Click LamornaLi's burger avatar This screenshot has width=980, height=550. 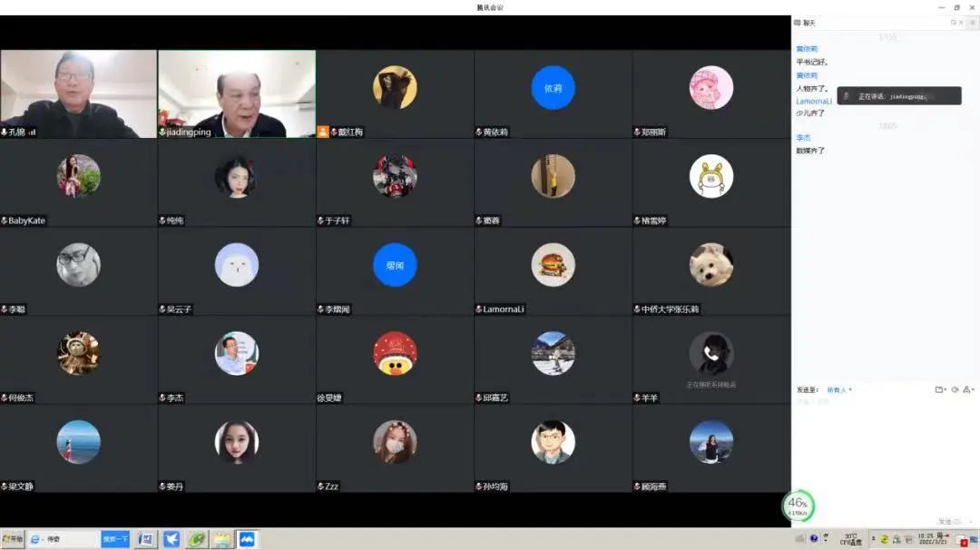tap(554, 265)
